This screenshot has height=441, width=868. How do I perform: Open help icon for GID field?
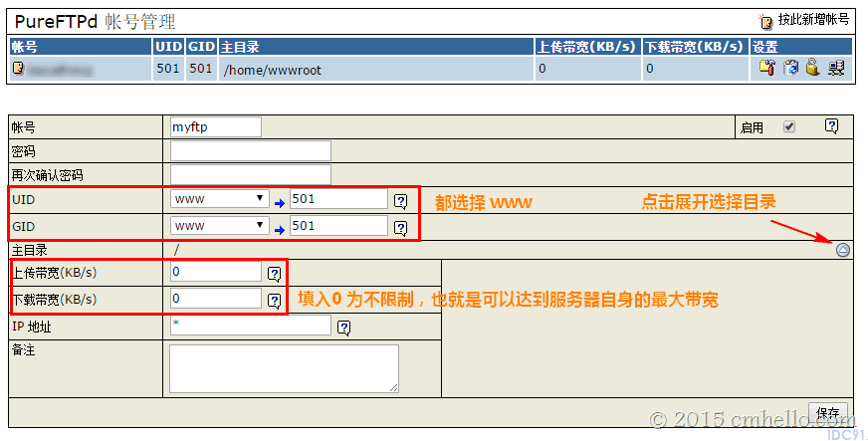pyautogui.click(x=401, y=228)
